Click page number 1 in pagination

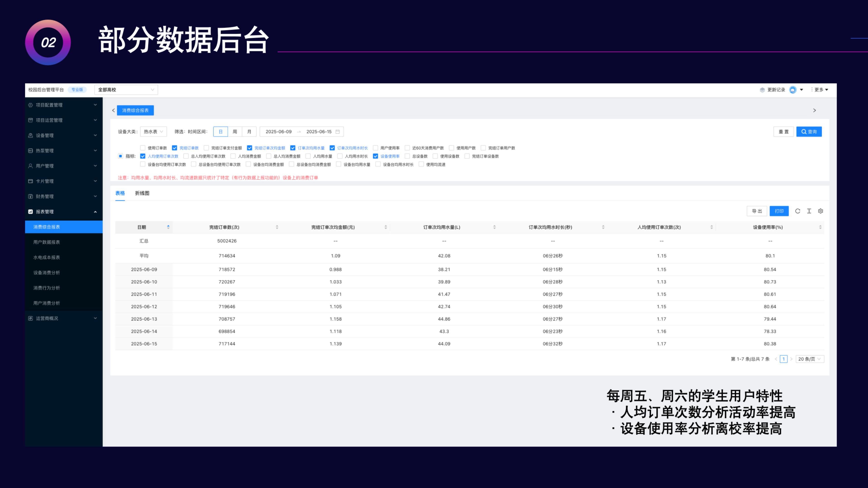click(783, 359)
